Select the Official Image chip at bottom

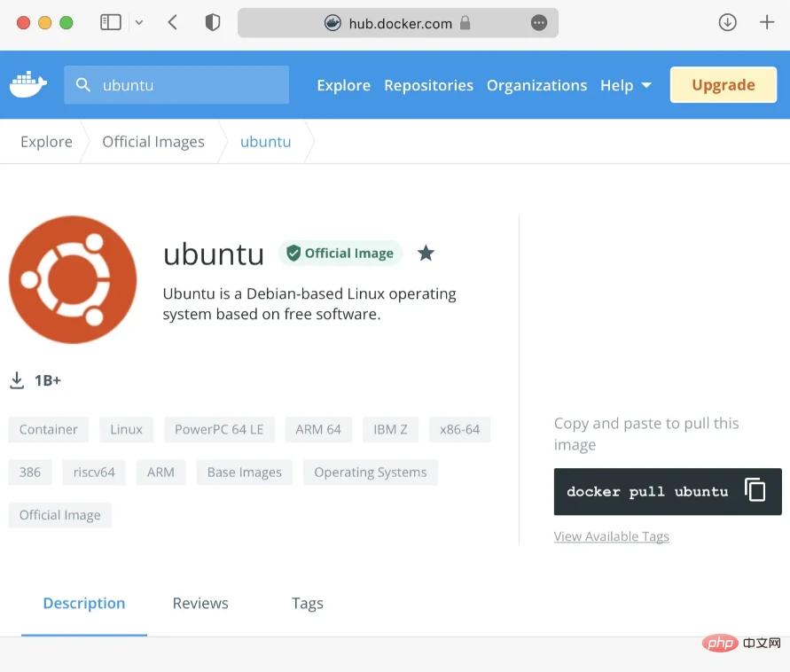point(60,515)
